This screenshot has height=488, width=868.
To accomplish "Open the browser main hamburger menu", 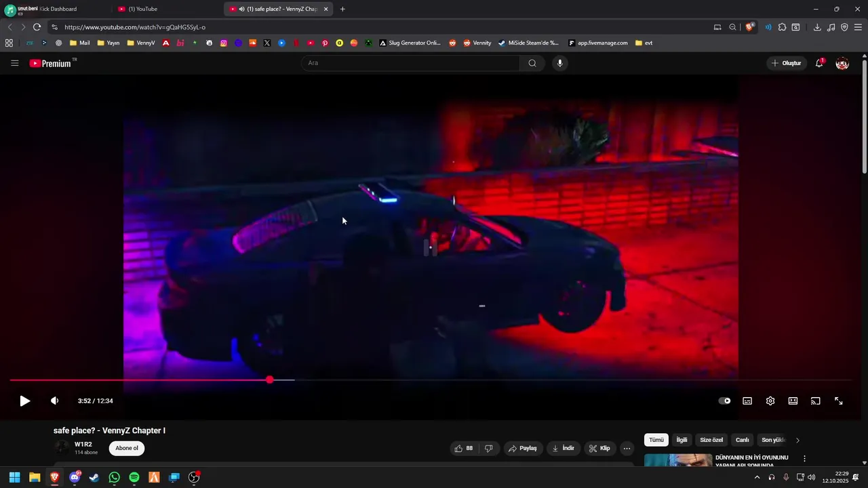I will coord(858,27).
